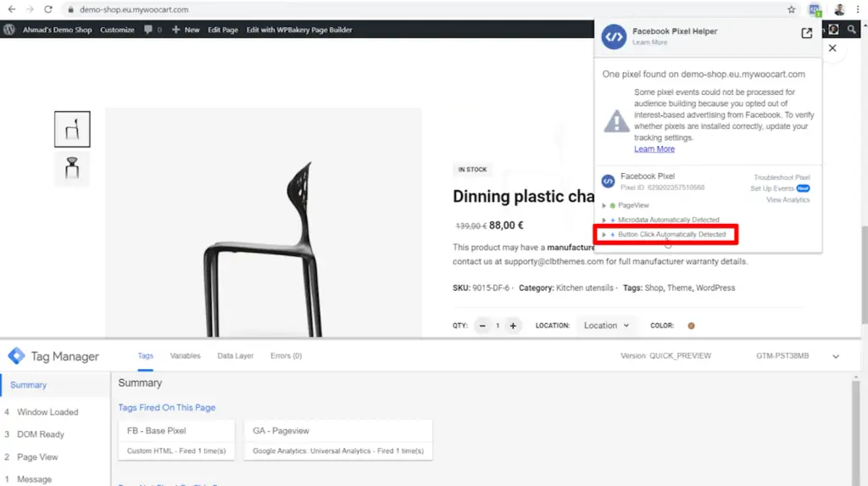
Task: Open the WordPress tag link
Action: coord(715,288)
